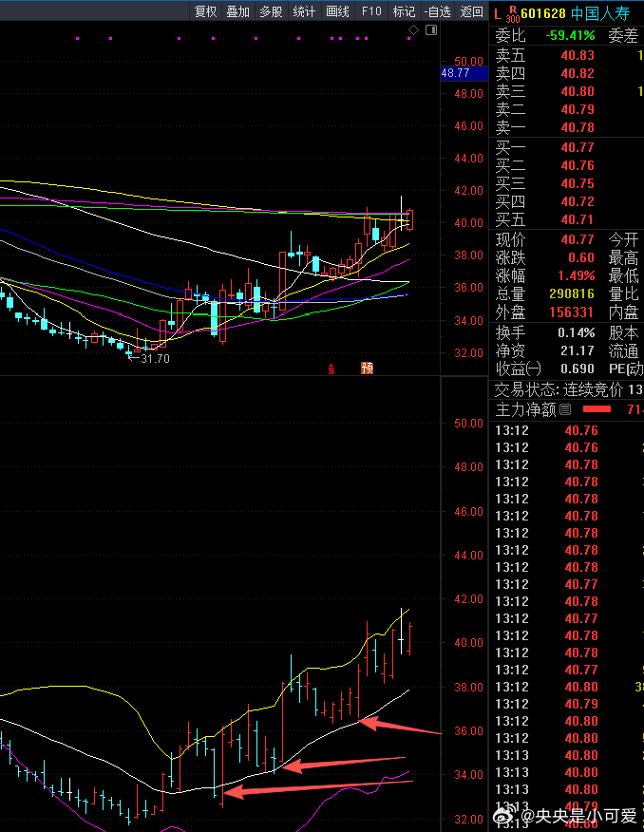
Task: Click 返回 to go back
Action: coord(471,11)
